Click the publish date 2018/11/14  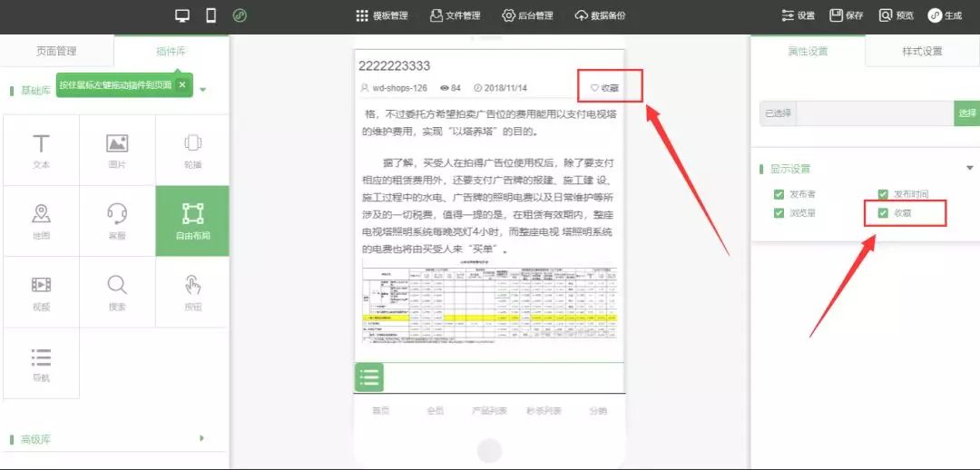[x=500, y=88]
